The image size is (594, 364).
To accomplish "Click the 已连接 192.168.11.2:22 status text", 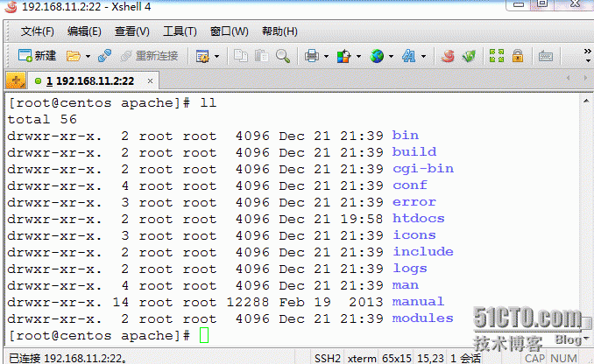I will point(67,358).
